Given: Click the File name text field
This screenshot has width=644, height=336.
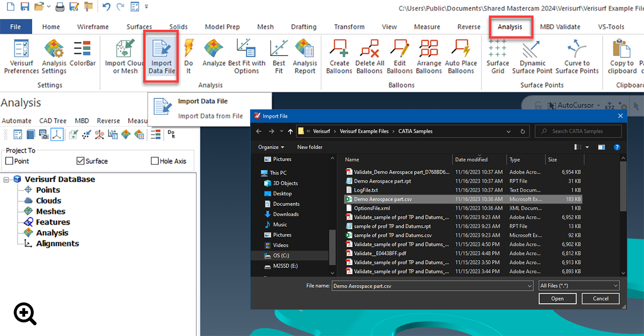Looking at the screenshot, I should click(x=429, y=286).
